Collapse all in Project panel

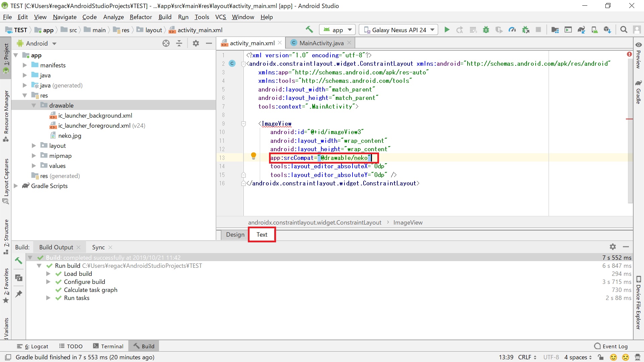(179, 43)
